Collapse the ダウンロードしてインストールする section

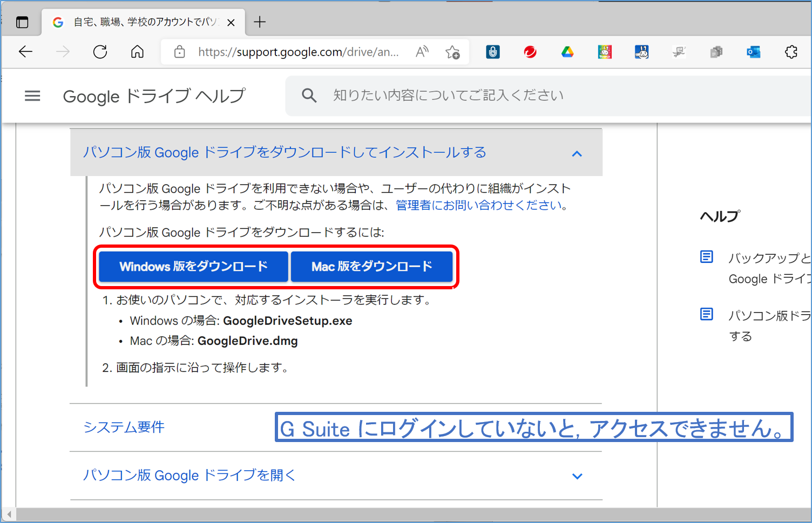point(577,154)
